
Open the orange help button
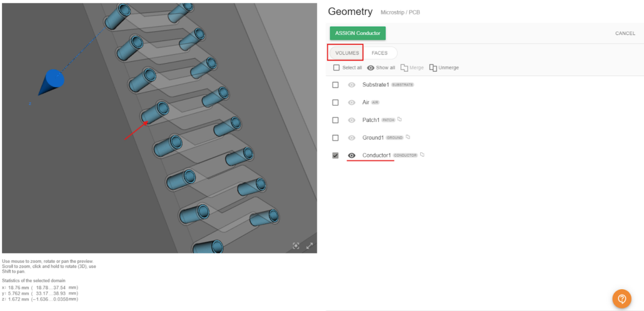pos(621,299)
